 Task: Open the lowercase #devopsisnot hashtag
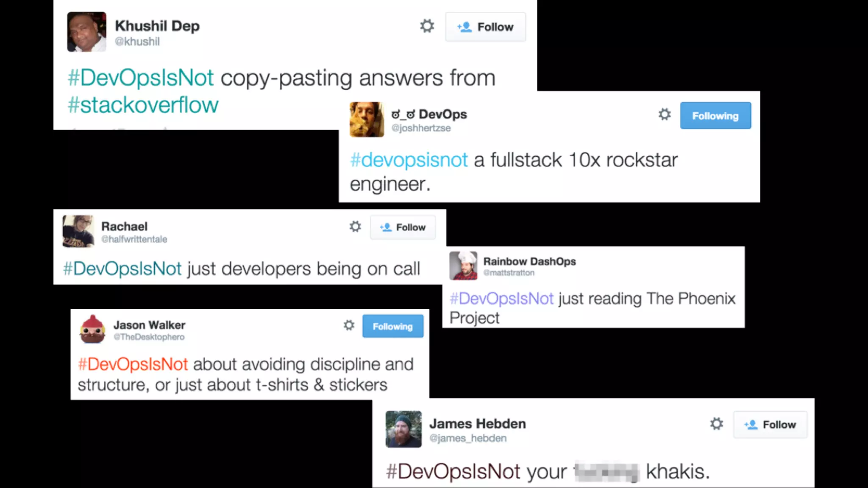click(x=409, y=160)
